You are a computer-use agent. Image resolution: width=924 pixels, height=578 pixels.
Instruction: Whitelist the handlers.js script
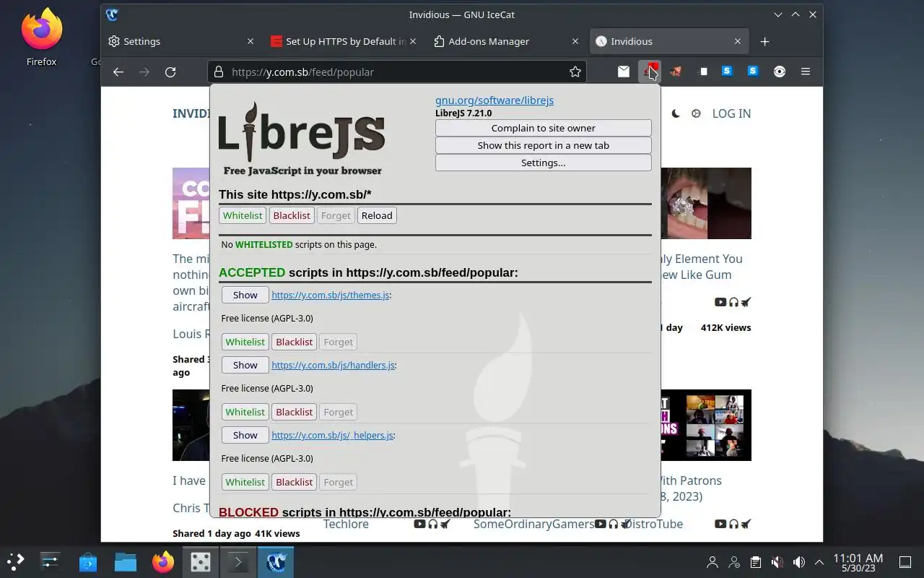point(245,412)
